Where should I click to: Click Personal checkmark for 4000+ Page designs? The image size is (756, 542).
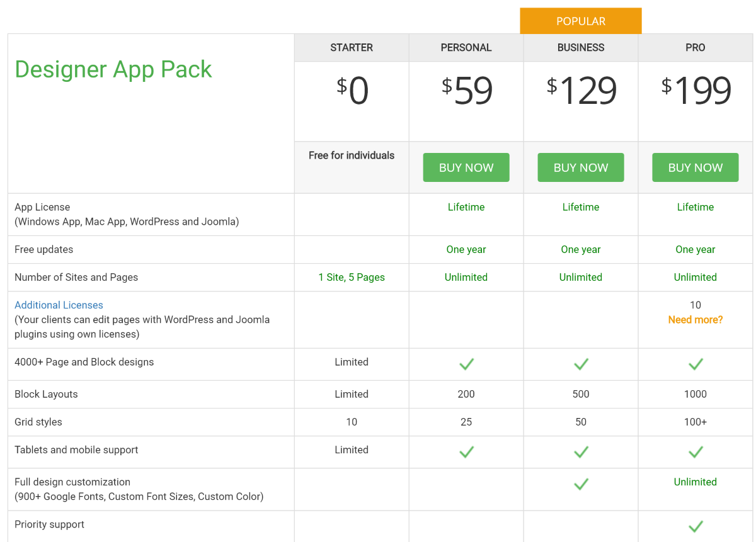coord(466,364)
